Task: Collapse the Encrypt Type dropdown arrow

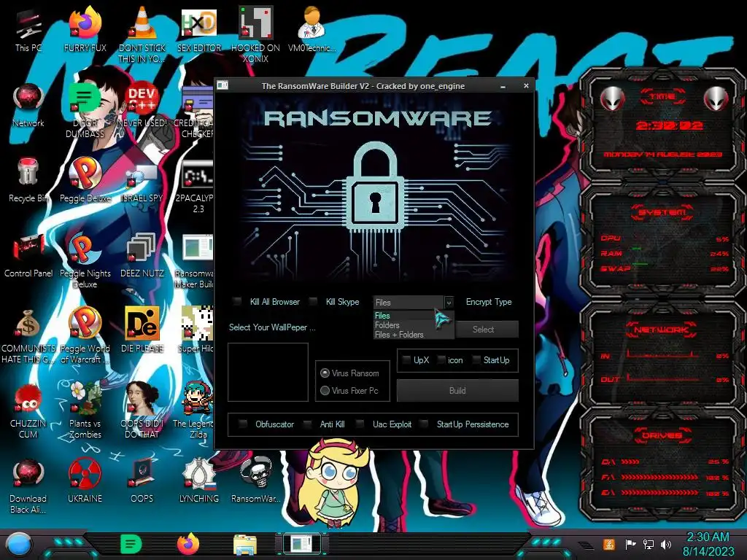Action: pyautogui.click(x=449, y=303)
